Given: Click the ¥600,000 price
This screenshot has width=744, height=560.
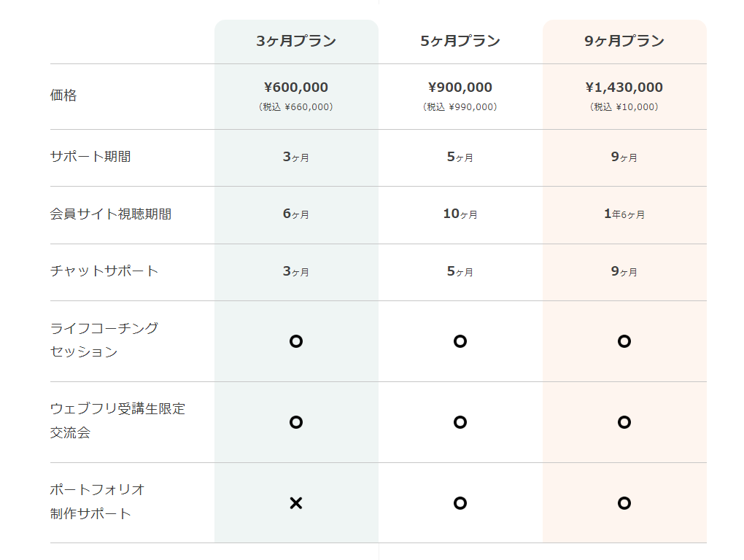Looking at the screenshot, I should tap(296, 87).
